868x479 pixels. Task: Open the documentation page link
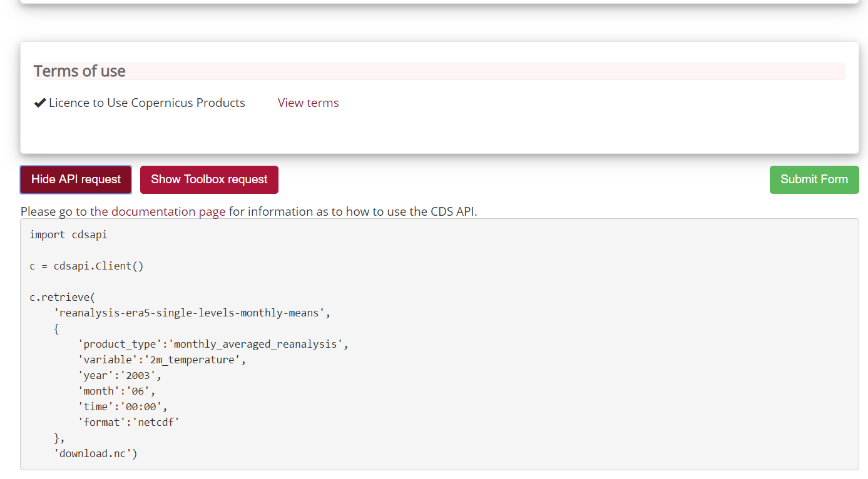158,212
